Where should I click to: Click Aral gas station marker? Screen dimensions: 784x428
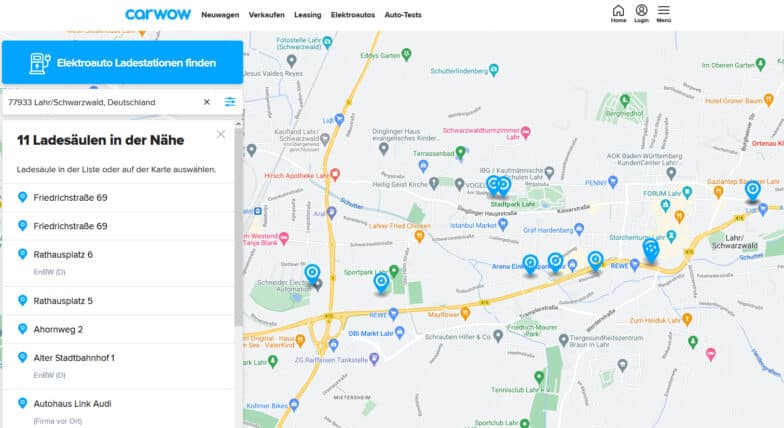(x=332, y=213)
